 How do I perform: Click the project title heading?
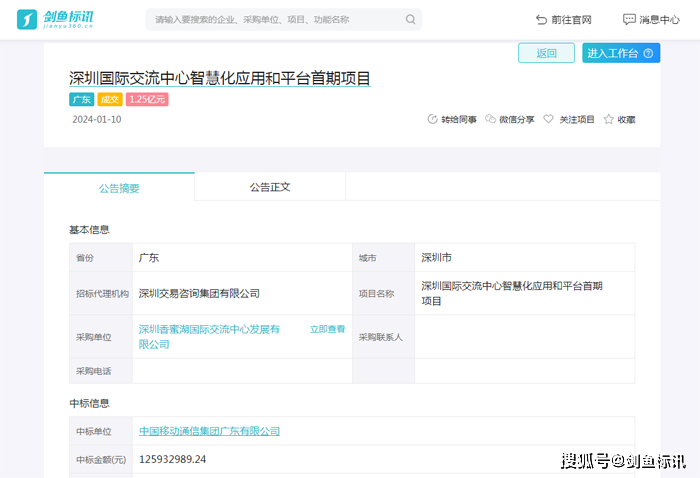220,78
